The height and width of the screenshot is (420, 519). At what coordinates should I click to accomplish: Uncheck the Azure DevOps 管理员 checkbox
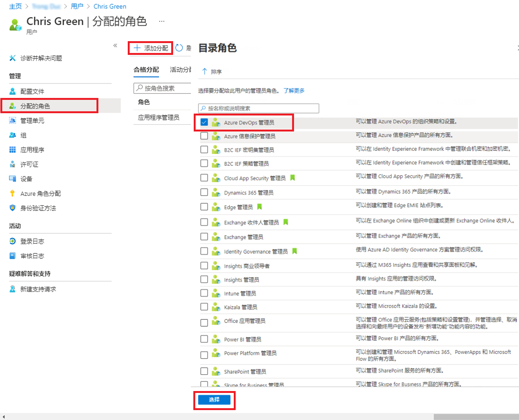coord(204,122)
